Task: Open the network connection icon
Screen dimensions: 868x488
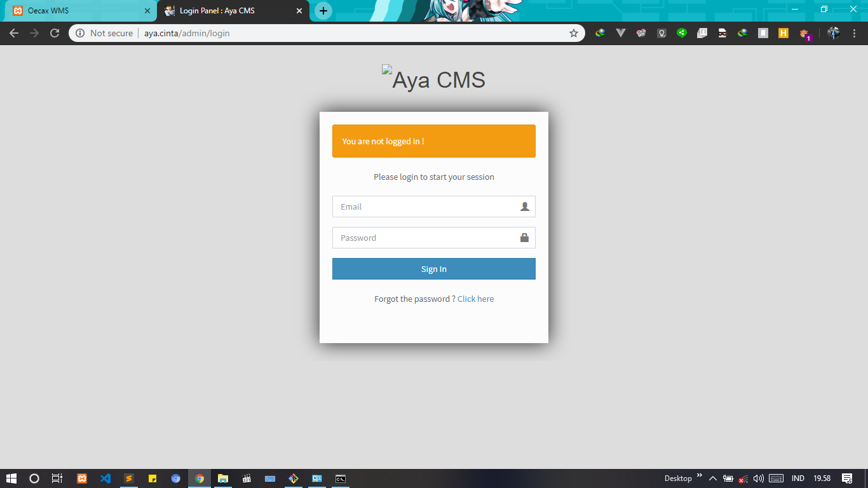Action: coord(743,478)
